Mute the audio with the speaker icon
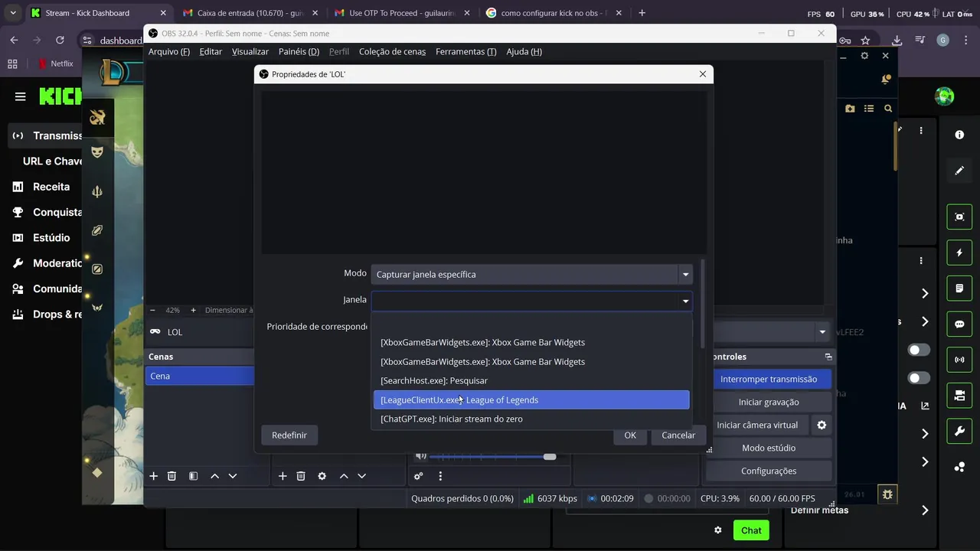 coord(420,456)
